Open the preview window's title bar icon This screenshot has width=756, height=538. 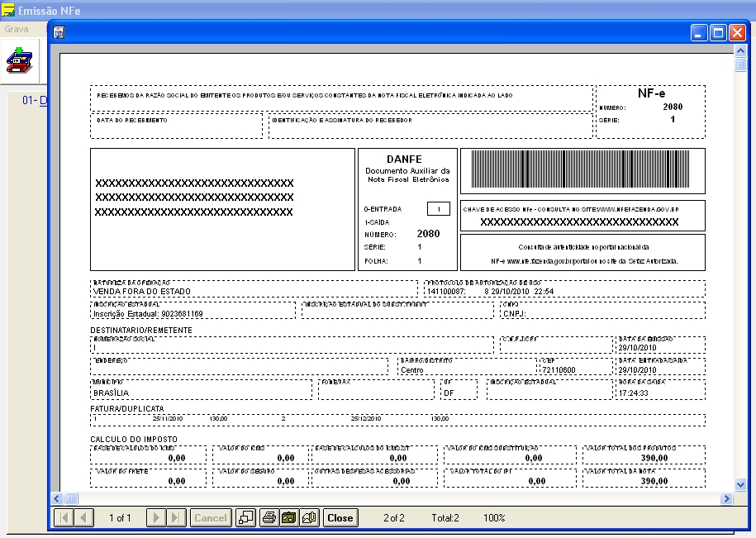coord(59,33)
